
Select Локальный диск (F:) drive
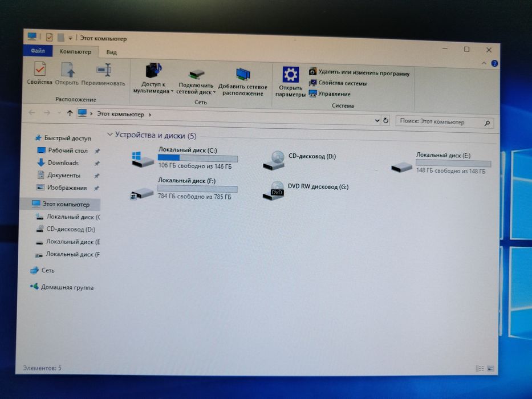[x=184, y=188]
